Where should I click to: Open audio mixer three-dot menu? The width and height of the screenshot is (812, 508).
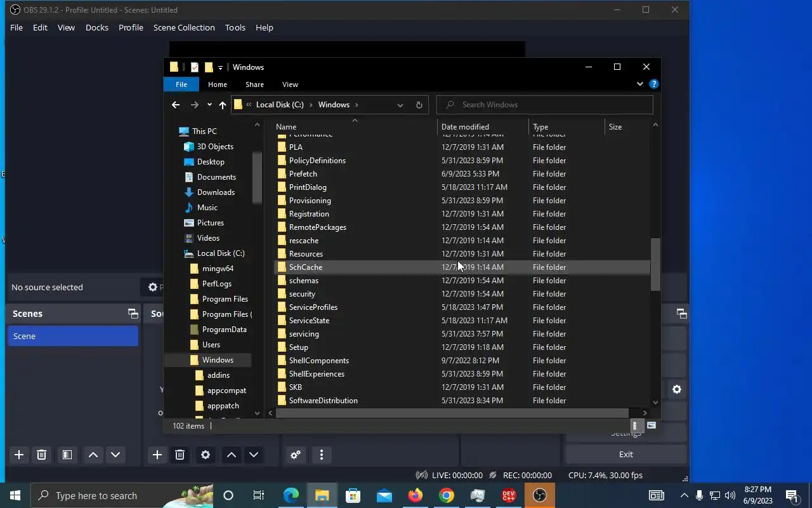coord(322,455)
